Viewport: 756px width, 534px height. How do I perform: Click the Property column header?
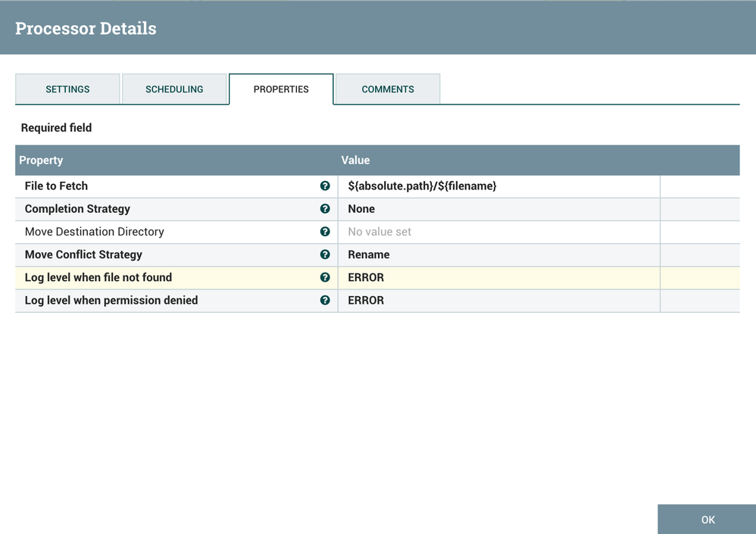pyautogui.click(x=41, y=161)
